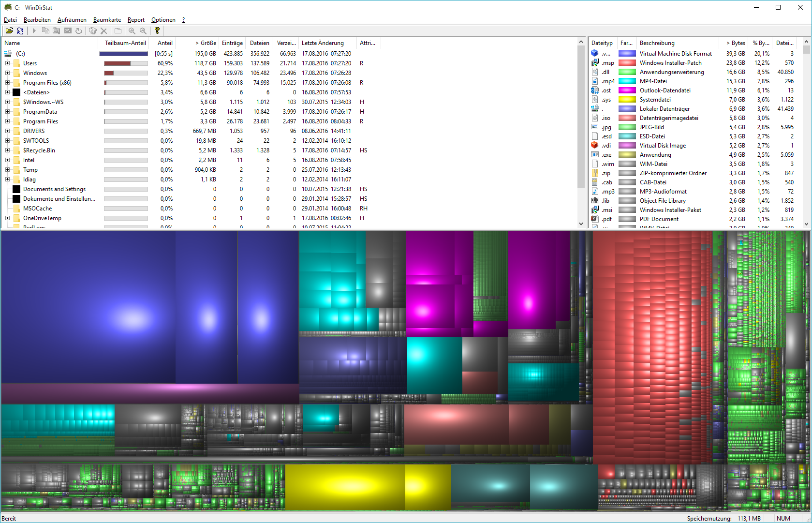Open the Aufräumen menu
Image resolution: width=812 pixels, height=523 pixels.
coord(72,20)
